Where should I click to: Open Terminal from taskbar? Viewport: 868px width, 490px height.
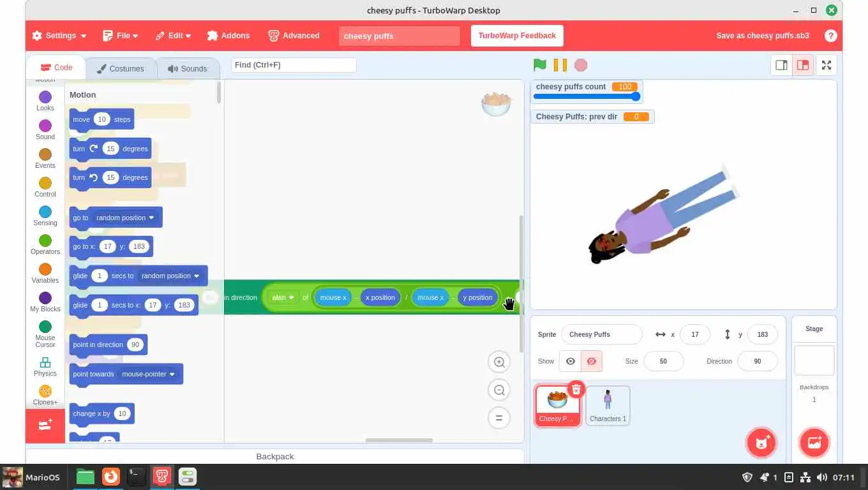(x=136, y=477)
